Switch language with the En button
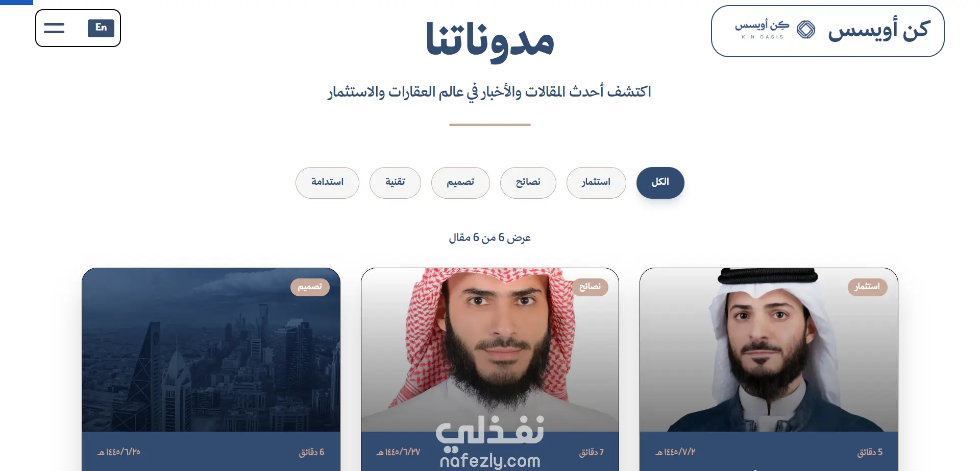 (101, 28)
